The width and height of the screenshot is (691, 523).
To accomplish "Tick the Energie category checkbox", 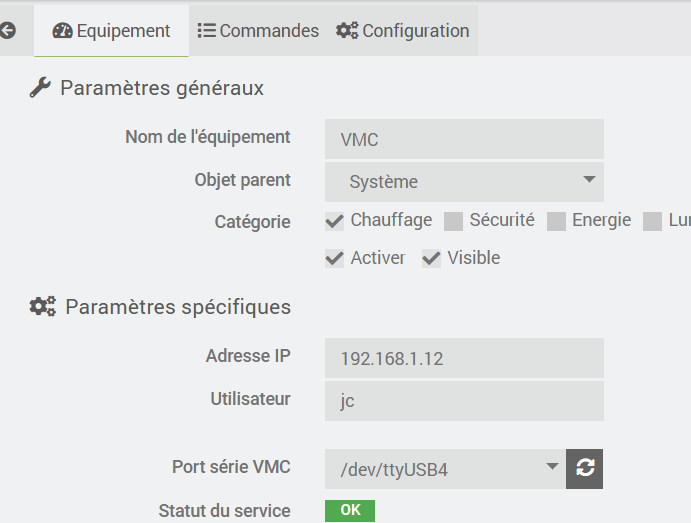I will [556, 221].
